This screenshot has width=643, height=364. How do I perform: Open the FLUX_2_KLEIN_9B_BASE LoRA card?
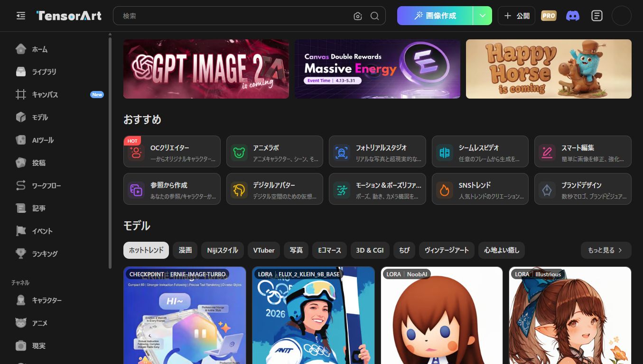(313, 315)
